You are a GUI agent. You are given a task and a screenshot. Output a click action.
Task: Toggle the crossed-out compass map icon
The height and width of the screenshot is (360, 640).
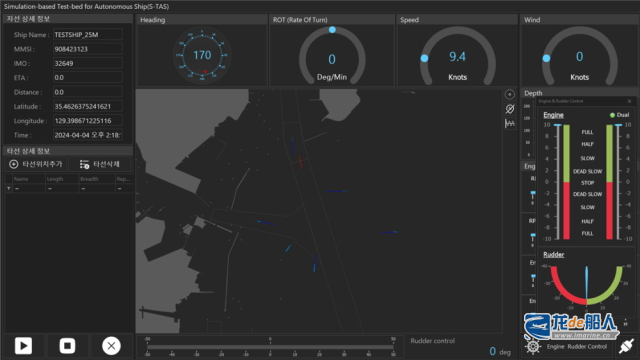(x=509, y=109)
